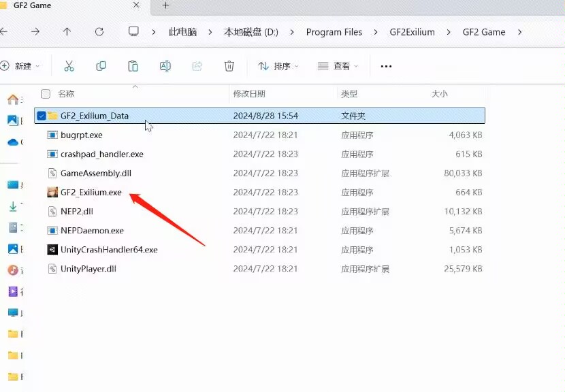Image resolution: width=565 pixels, height=392 pixels.
Task: Expand the chevron after GF2Exilium
Action: point(449,32)
